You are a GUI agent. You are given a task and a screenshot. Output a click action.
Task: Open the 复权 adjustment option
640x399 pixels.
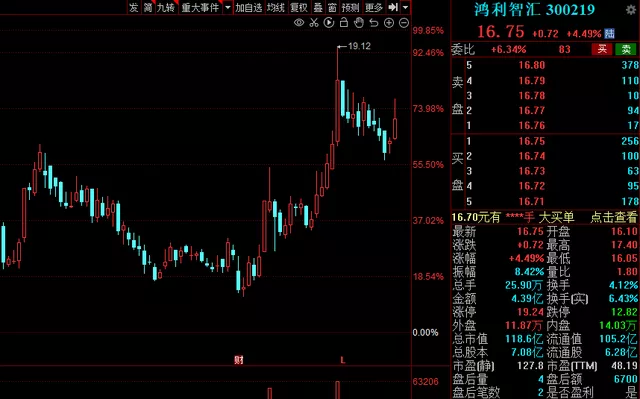tap(299, 7)
